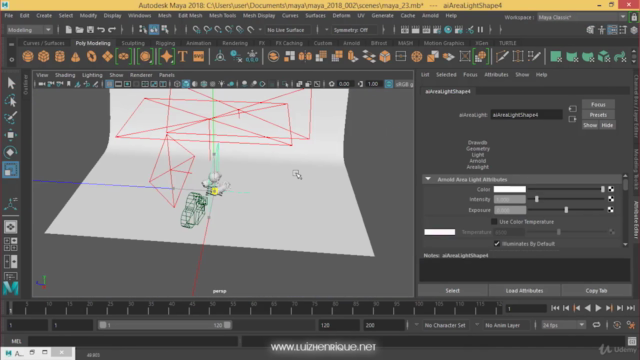Activate the Rotate tool

(x=11, y=152)
